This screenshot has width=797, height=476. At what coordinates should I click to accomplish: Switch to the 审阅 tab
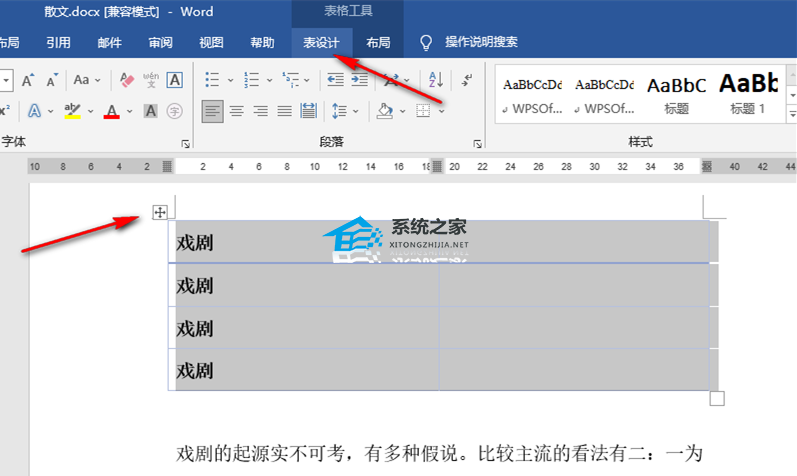coord(160,42)
